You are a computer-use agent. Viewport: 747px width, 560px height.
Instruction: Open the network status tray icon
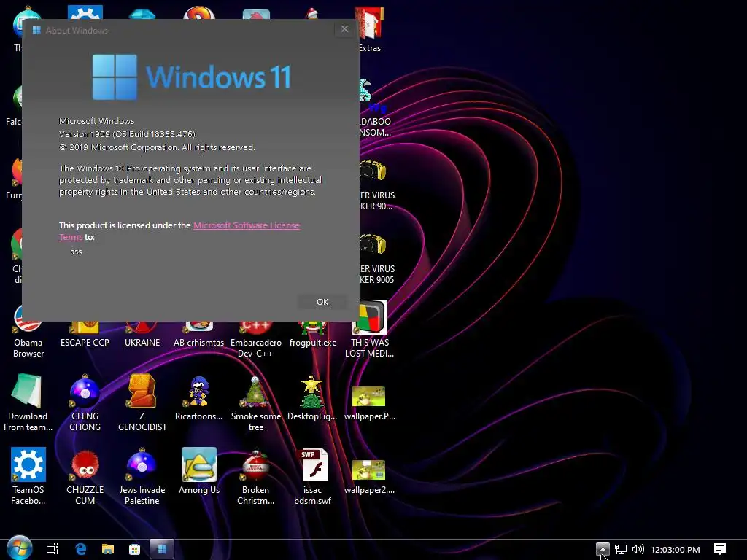tap(620, 549)
